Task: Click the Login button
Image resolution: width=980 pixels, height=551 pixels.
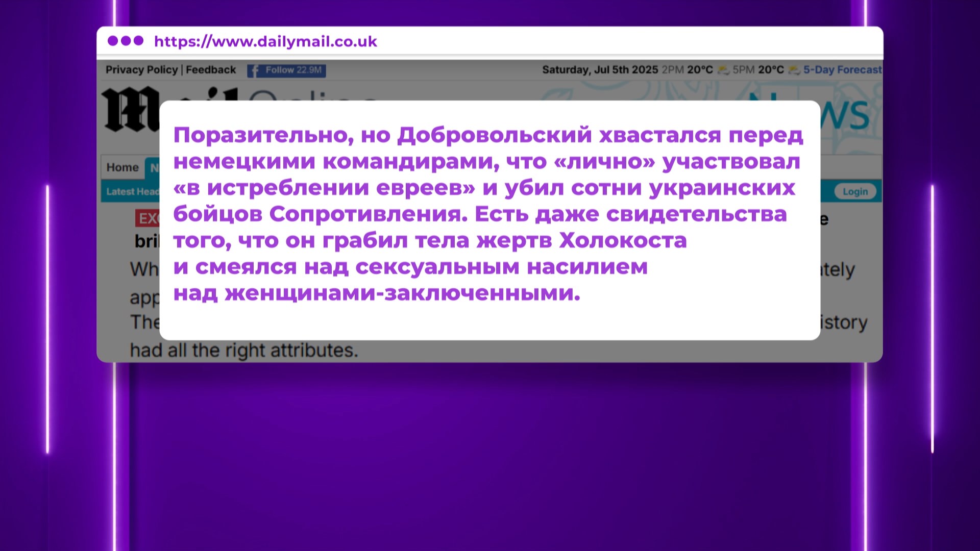Action: 855,191
